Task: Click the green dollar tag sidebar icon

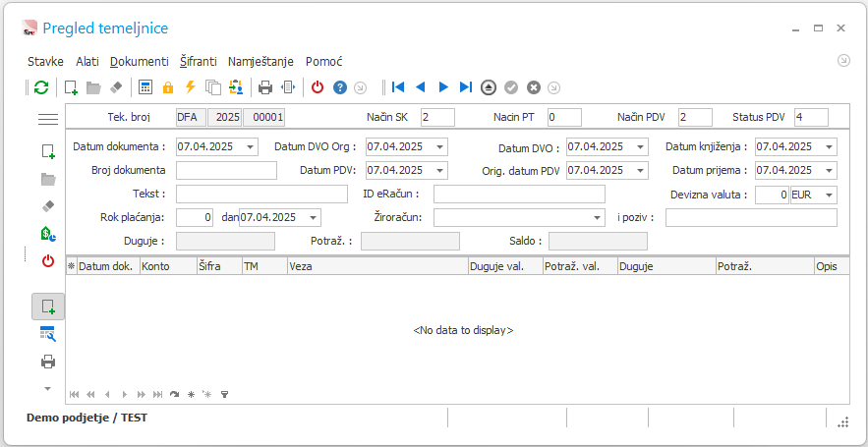Action: 48,234
